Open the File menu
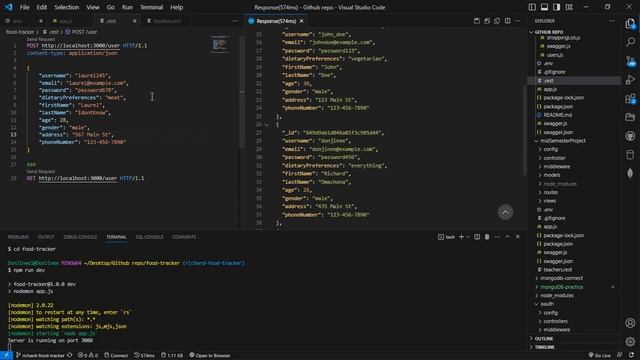The width and height of the screenshot is (640, 360). tap(24, 7)
